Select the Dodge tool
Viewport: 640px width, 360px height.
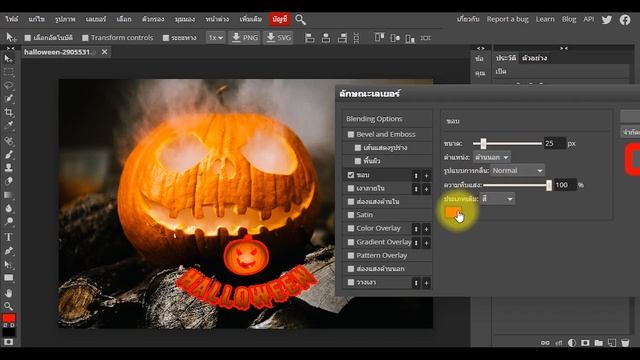coord(8,222)
